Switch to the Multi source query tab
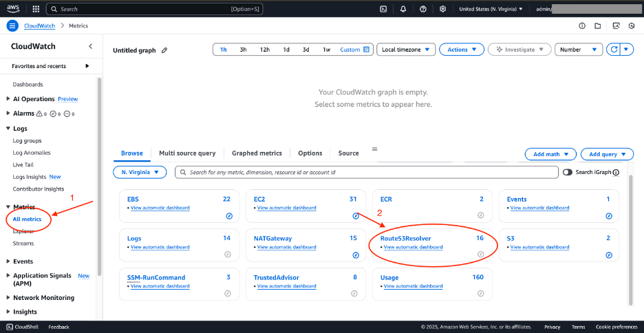The width and height of the screenshot is (644, 333). (x=187, y=153)
